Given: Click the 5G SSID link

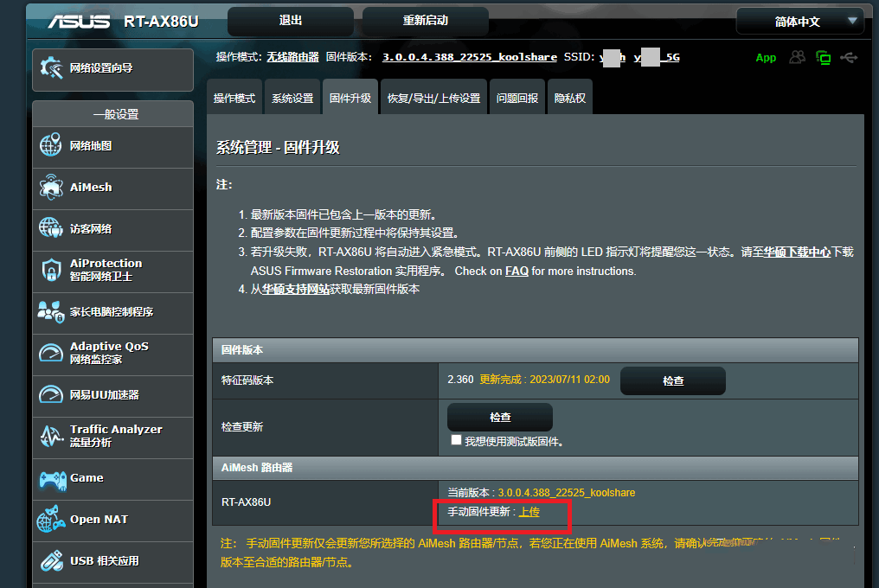Looking at the screenshot, I should point(657,57).
